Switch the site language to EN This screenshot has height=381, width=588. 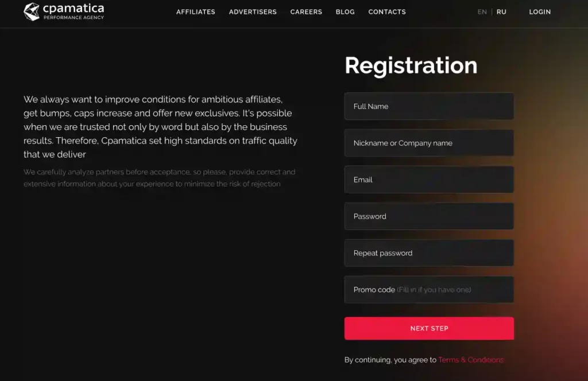coord(482,11)
